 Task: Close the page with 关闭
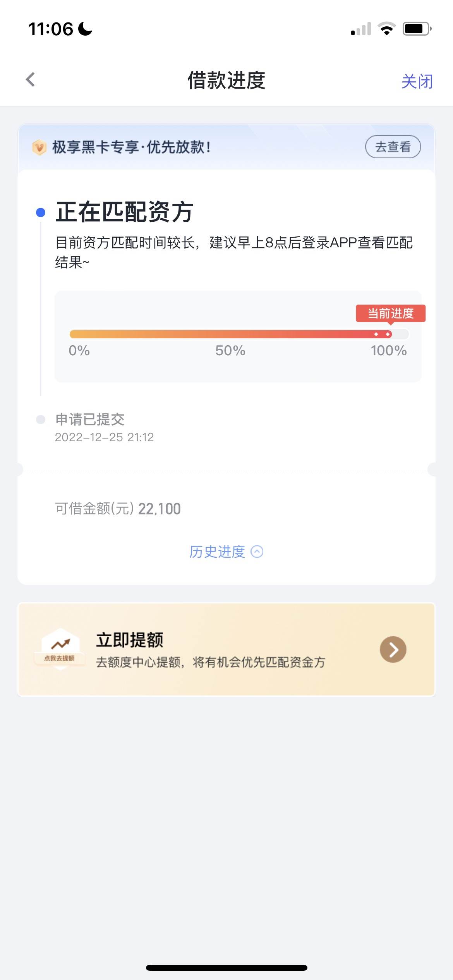pos(417,81)
